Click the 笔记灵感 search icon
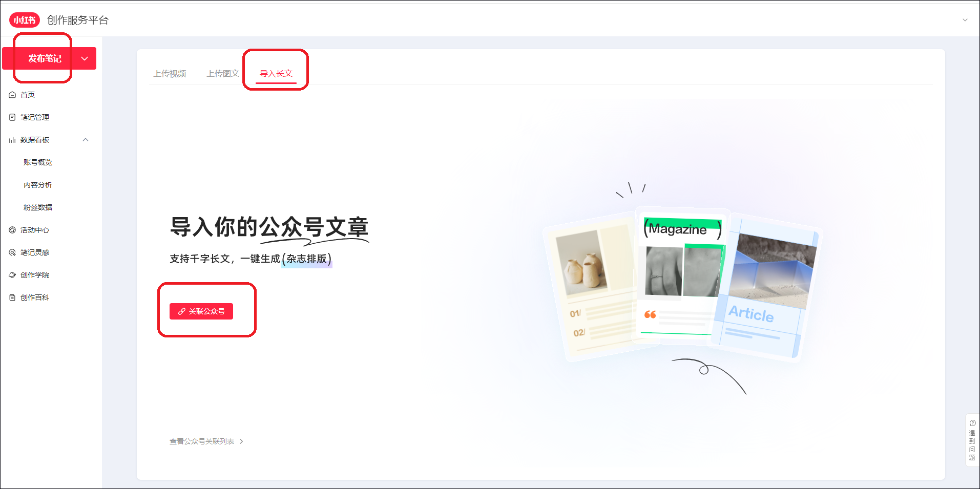 (12, 252)
